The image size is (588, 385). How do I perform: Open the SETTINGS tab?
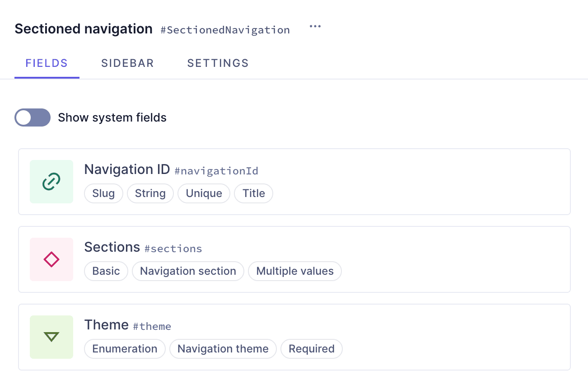218,63
